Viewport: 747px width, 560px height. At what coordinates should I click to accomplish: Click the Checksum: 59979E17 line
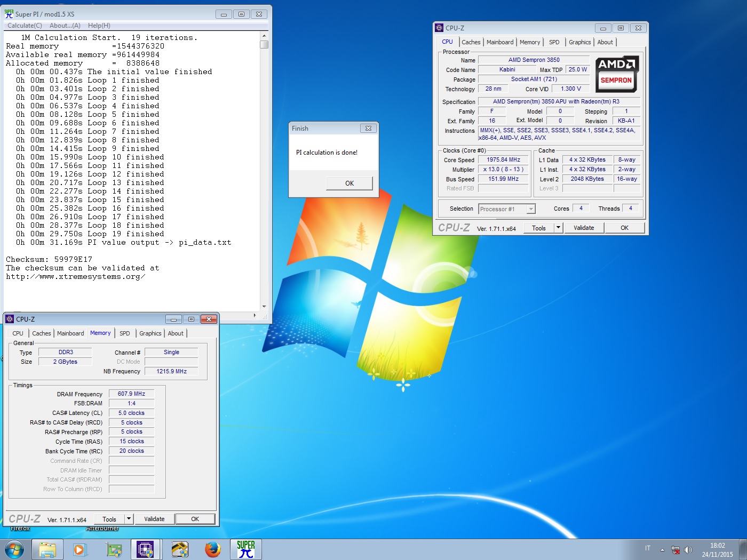pos(49,260)
